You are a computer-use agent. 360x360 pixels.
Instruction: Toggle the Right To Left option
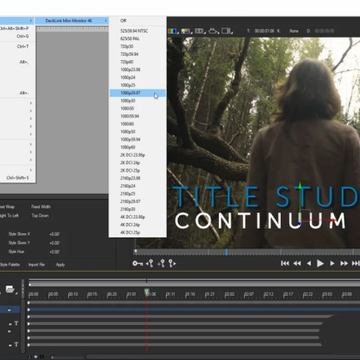[x=9, y=216]
